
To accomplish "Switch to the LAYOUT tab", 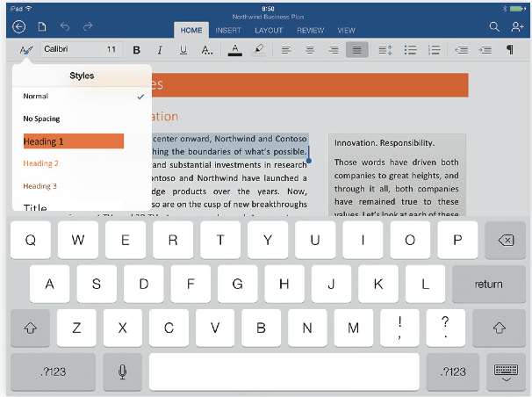I will (x=269, y=31).
